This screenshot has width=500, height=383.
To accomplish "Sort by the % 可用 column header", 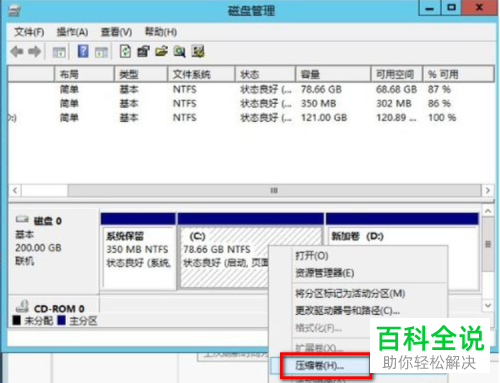I will [459, 74].
